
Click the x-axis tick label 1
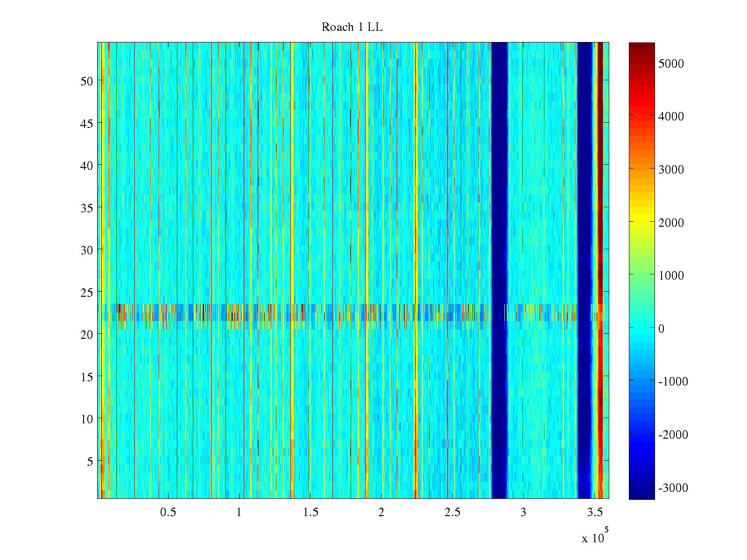pos(239,512)
